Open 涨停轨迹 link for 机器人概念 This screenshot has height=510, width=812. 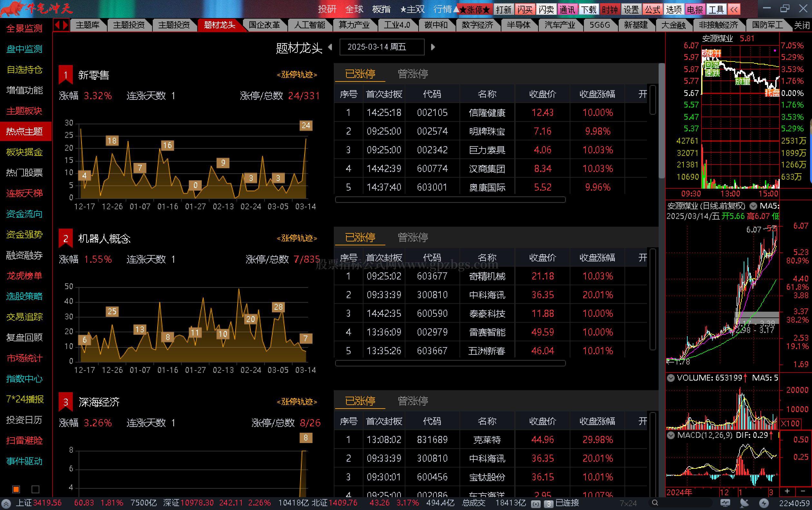click(x=297, y=238)
